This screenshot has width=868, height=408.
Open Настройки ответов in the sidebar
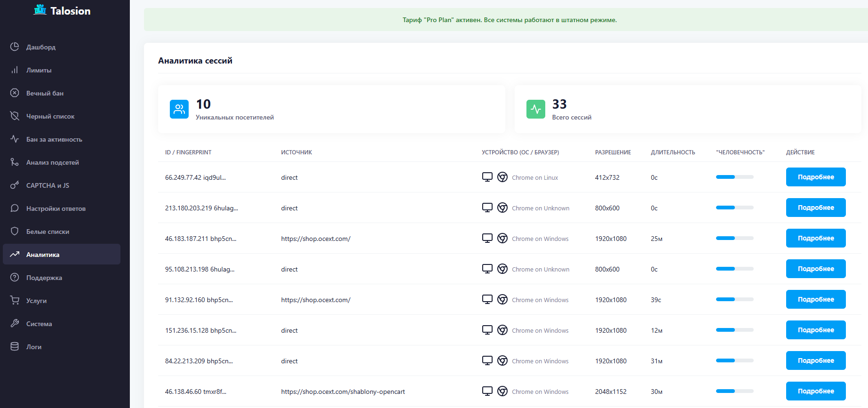(x=56, y=208)
